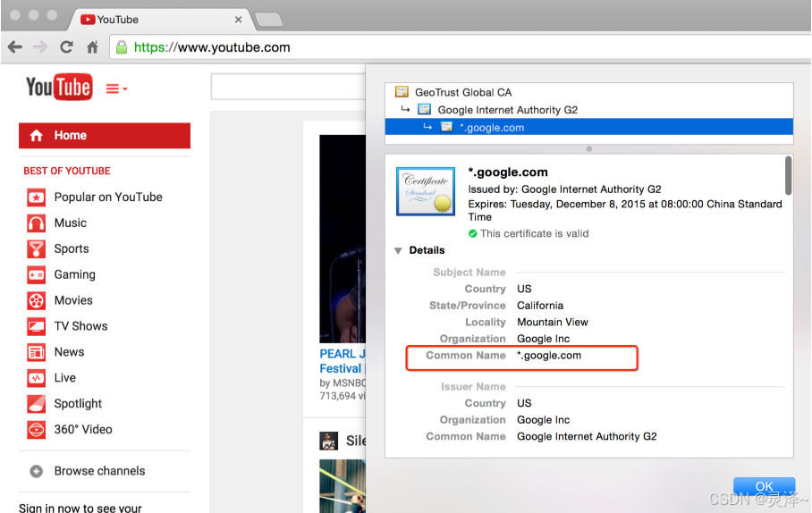Select Google Internet Authority G2 in chain
This screenshot has width=812, height=513.
[508, 110]
